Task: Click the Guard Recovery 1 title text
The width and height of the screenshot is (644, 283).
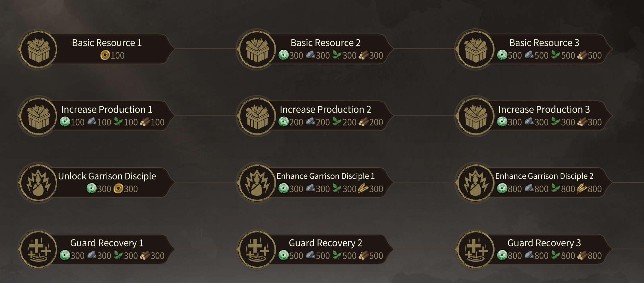Action: 107,243
